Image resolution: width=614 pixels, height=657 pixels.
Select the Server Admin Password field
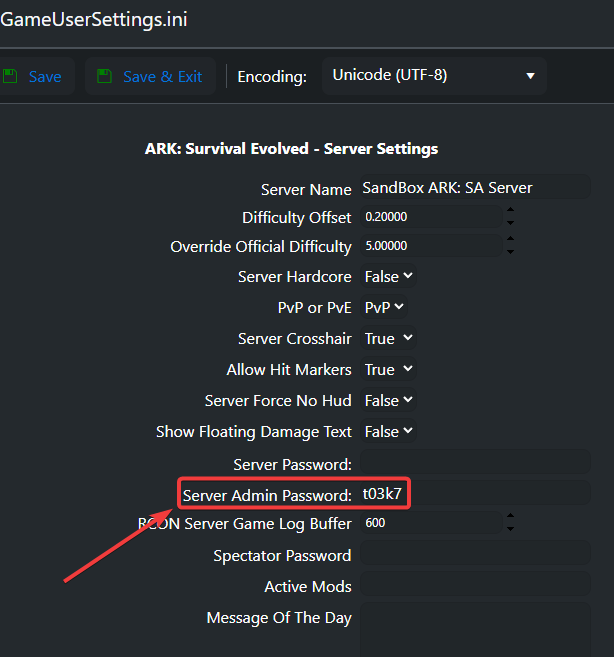[474, 494]
